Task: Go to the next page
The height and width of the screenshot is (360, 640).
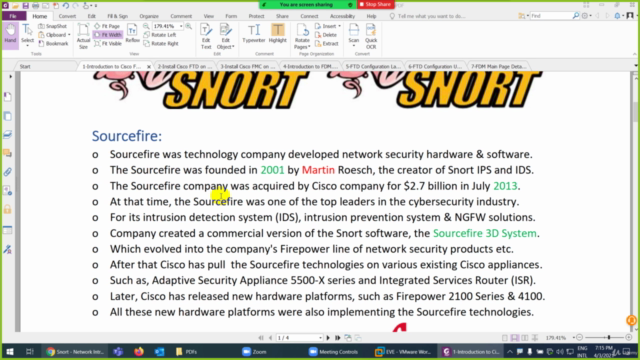Action: pos(328,338)
